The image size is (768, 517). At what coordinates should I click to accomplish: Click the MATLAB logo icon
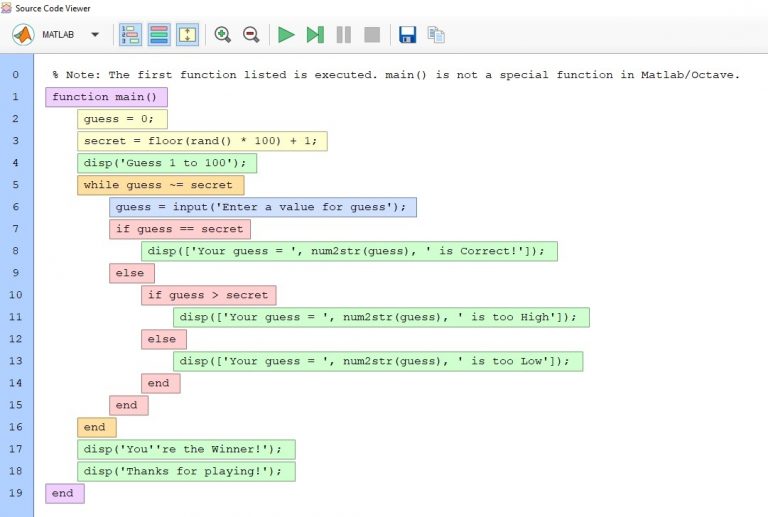(23, 35)
